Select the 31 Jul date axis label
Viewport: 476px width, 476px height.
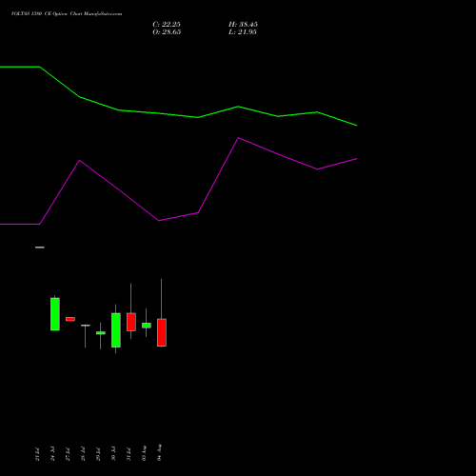[x=129, y=454]
